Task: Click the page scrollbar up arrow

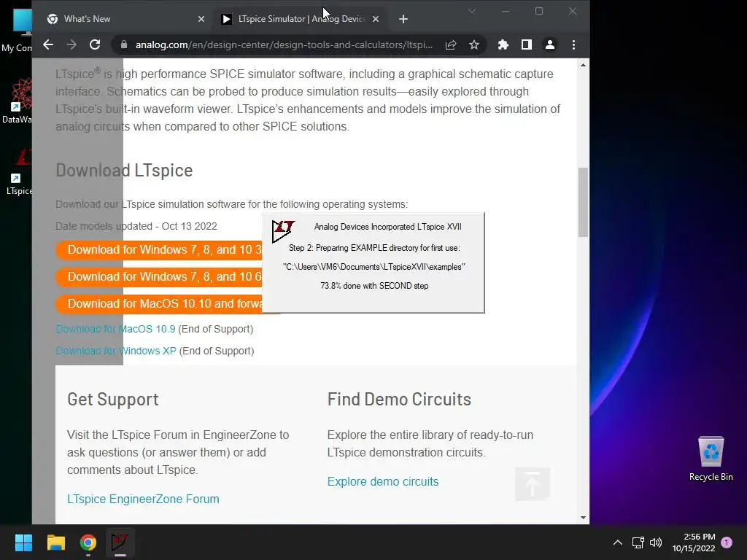Action: pos(583,65)
